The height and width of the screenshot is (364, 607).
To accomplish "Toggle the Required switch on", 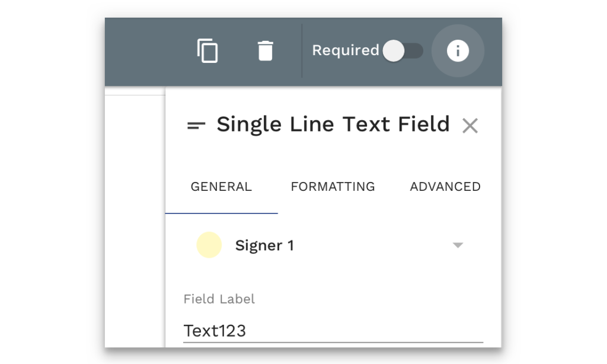I will [x=402, y=51].
